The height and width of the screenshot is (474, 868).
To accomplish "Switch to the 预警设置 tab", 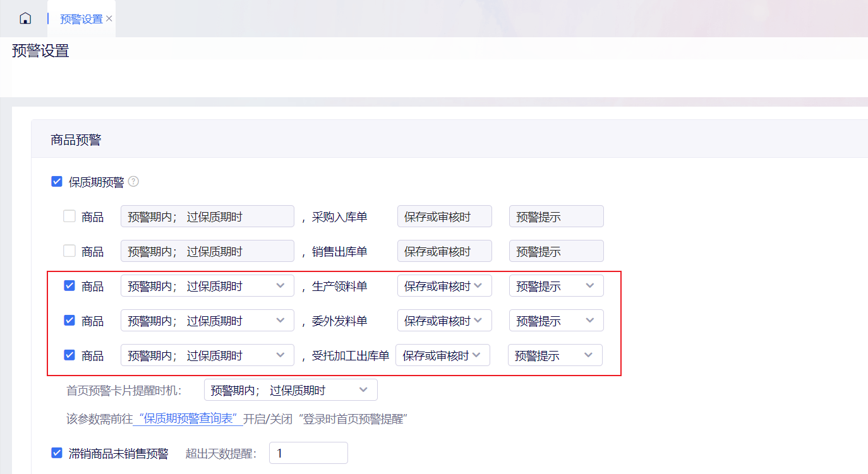I will click(81, 19).
